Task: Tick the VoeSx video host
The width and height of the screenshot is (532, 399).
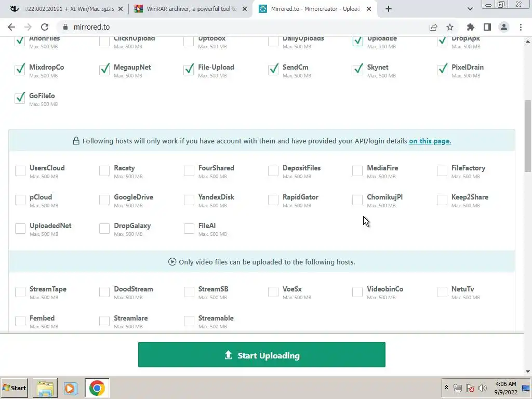Action: (x=273, y=292)
